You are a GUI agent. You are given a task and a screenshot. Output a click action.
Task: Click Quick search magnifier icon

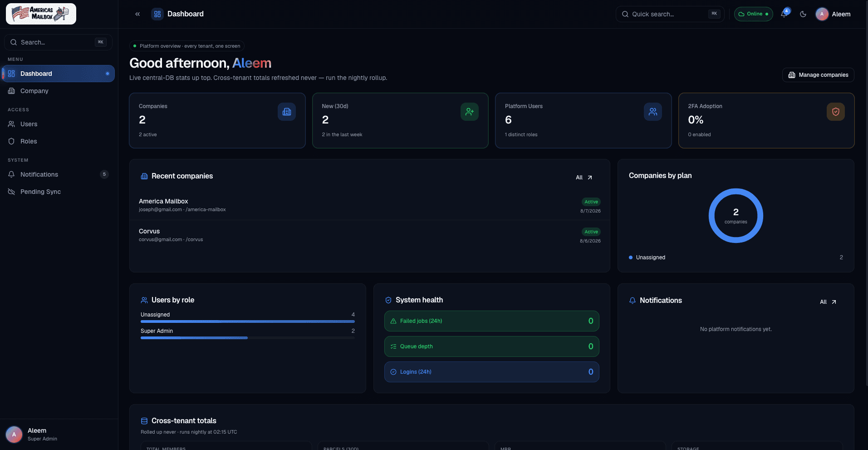pos(625,14)
